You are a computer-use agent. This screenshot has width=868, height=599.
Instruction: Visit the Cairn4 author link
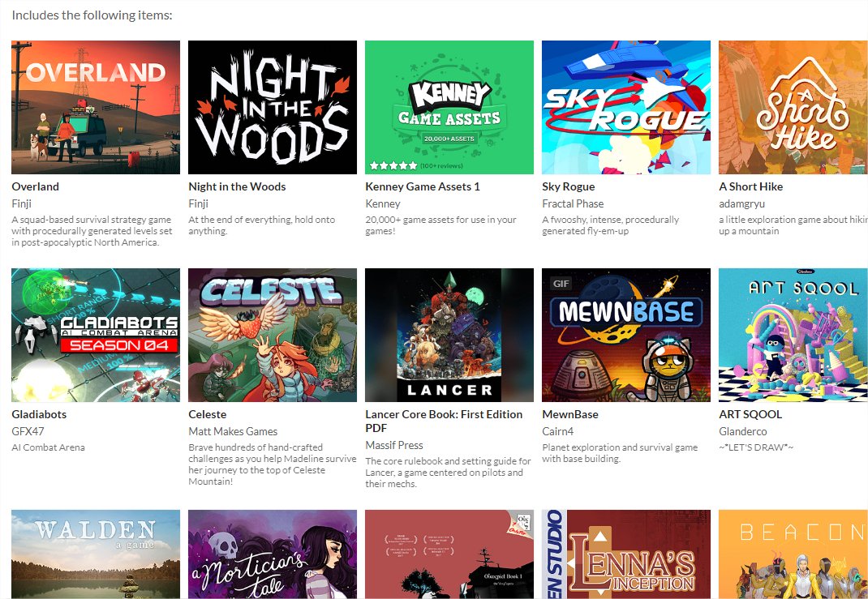tap(558, 431)
